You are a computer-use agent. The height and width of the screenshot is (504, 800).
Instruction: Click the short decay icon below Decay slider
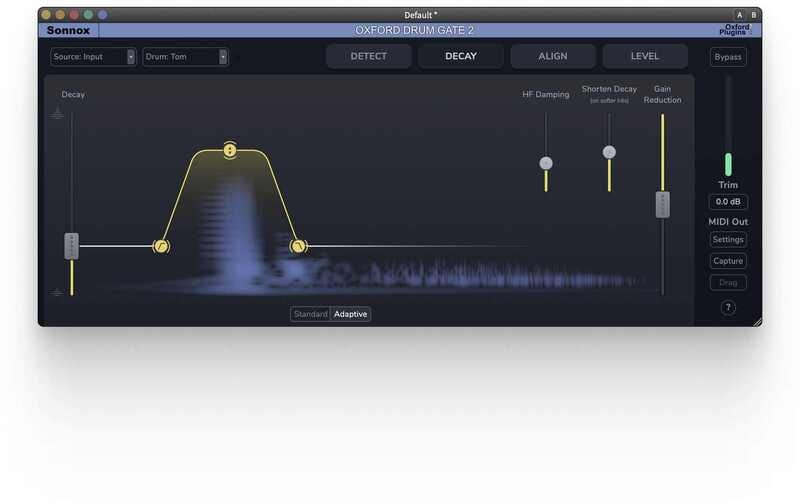coord(58,293)
